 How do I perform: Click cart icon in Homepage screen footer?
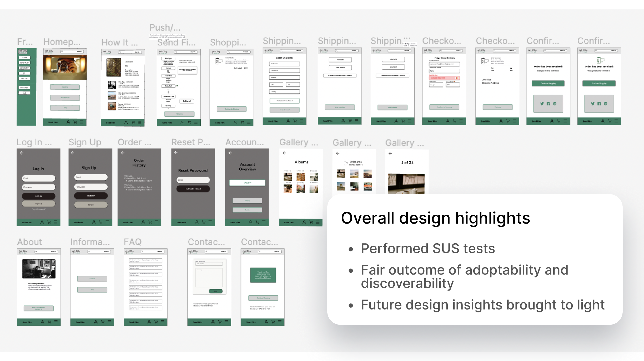(x=75, y=122)
